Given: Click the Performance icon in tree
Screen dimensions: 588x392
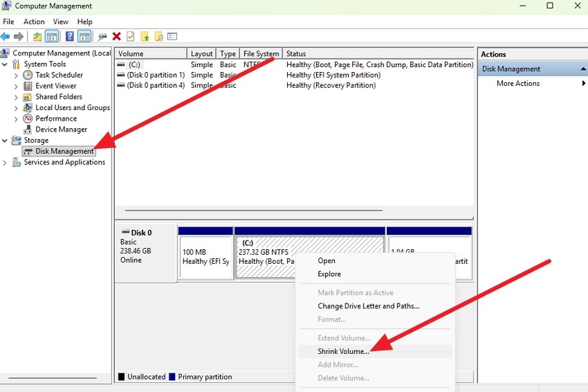Looking at the screenshot, I should pyautogui.click(x=28, y=118).
